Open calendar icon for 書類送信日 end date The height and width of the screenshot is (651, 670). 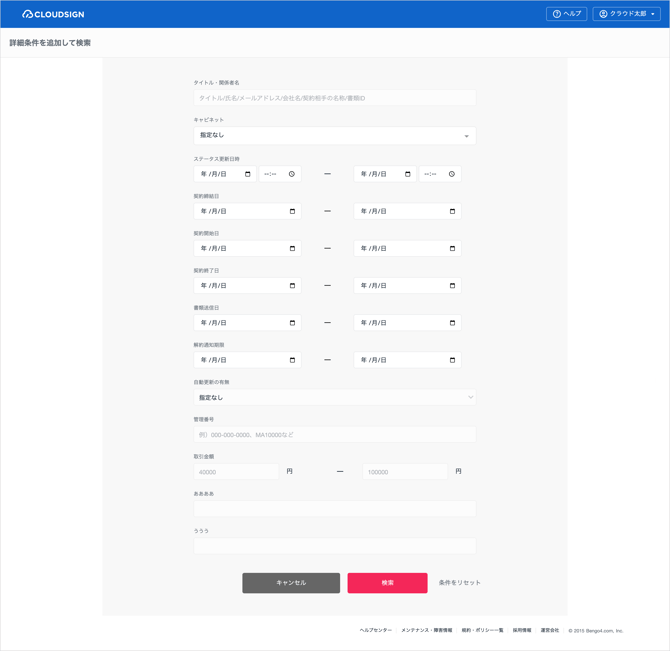tap(452, 323)
